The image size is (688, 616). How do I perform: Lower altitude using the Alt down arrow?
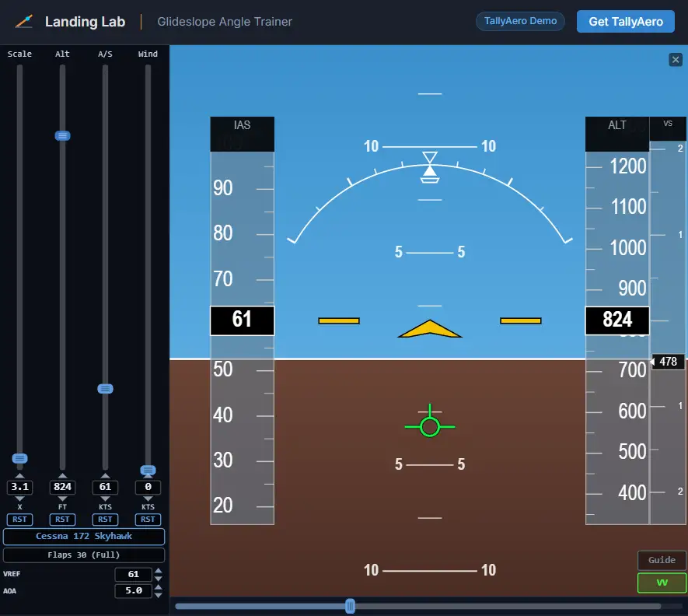[62, 499]
